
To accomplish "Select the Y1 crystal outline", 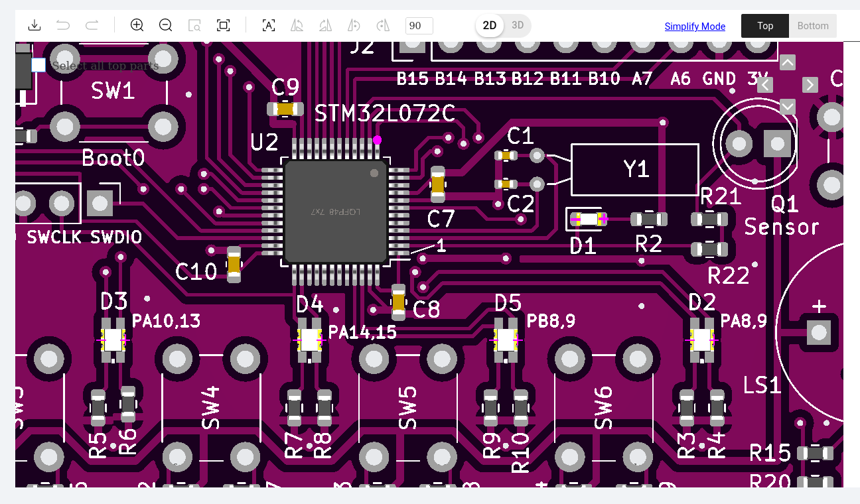I will (x=635, y=170).
